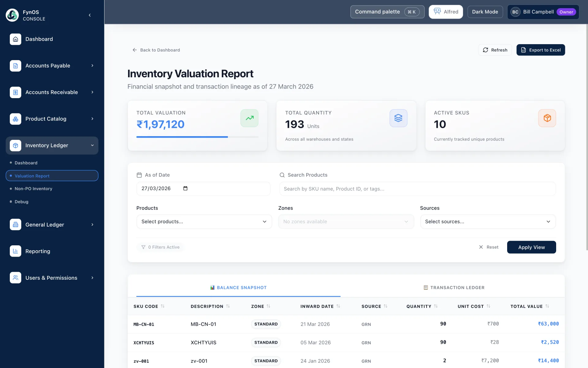Image resolution: width=588 pixels, height=368 pixels.
Task: Click the Refresh circular arrows icon
Action: 485,50
